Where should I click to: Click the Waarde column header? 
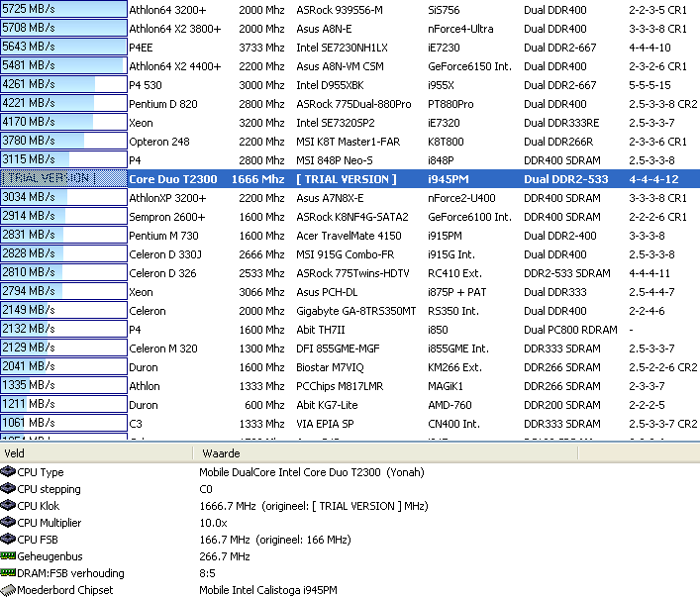[x=386, y=453]
